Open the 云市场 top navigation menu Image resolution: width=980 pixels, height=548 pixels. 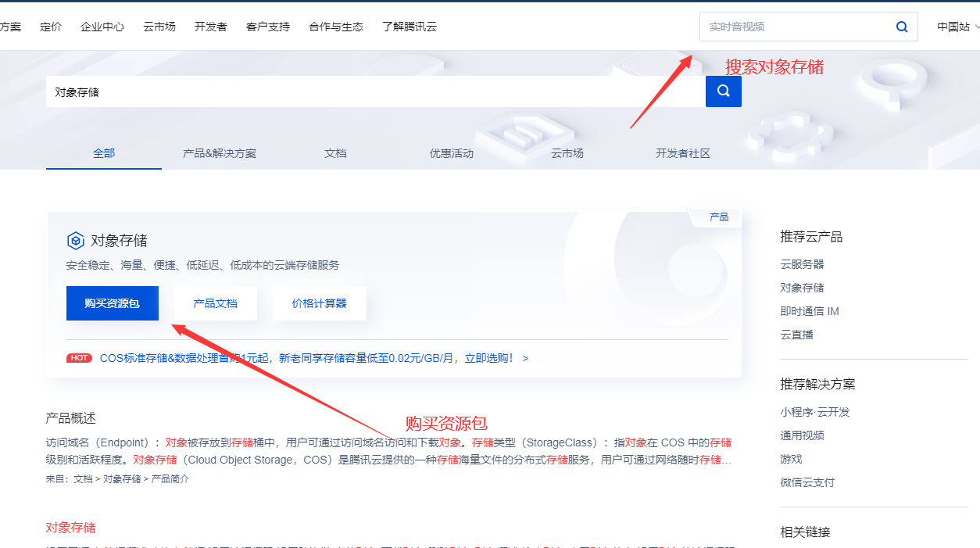[x=159, y=27]
